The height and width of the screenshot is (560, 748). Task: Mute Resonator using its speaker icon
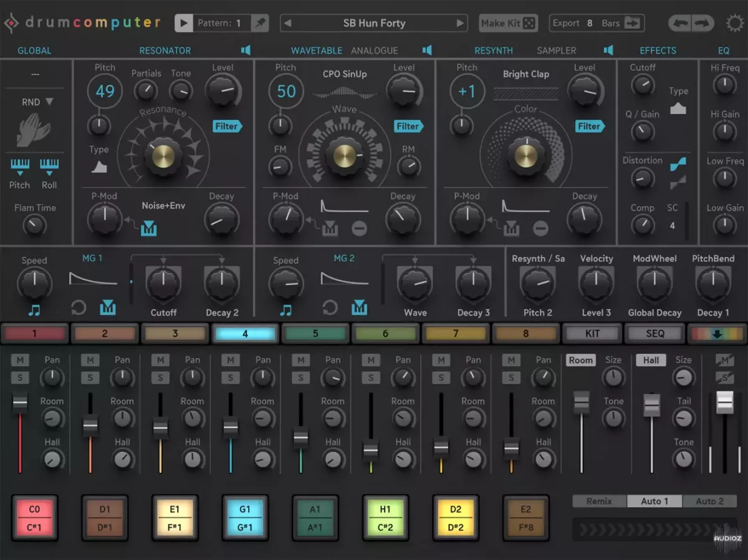[246, 50]
